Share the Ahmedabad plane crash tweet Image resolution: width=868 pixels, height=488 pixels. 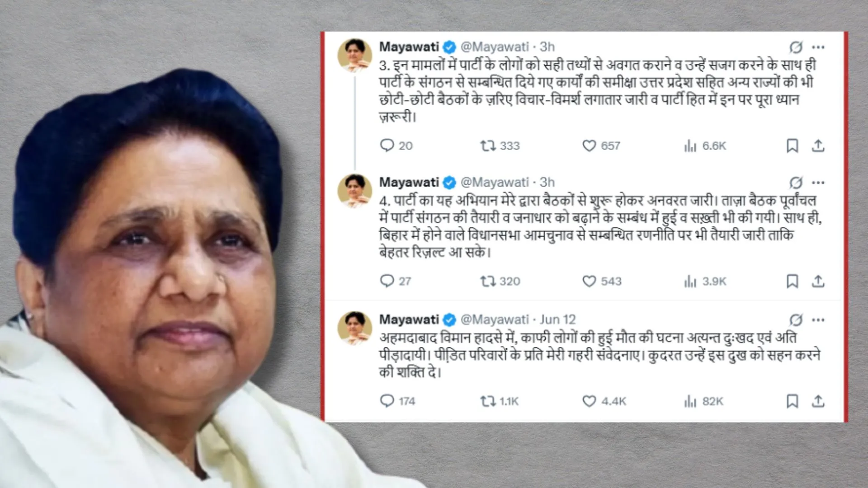pyautogui.click(x=818, y=401)
